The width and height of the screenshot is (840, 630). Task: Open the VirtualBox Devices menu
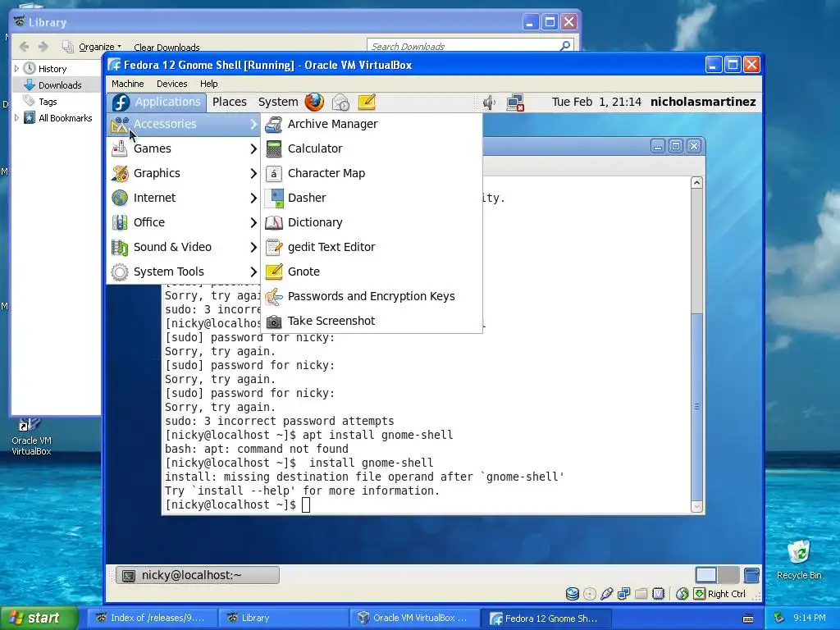pos(172,84)
